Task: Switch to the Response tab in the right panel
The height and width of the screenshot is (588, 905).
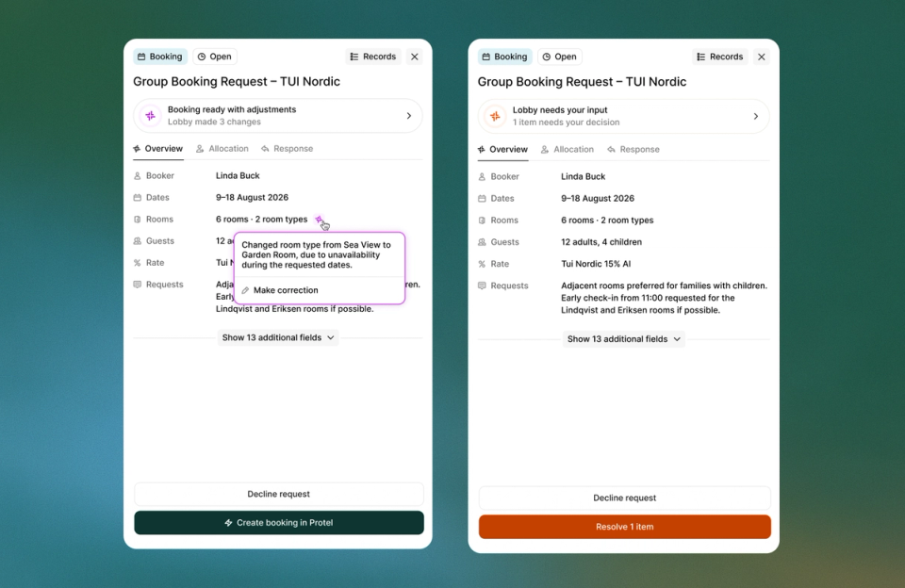Action: (633, 149)
